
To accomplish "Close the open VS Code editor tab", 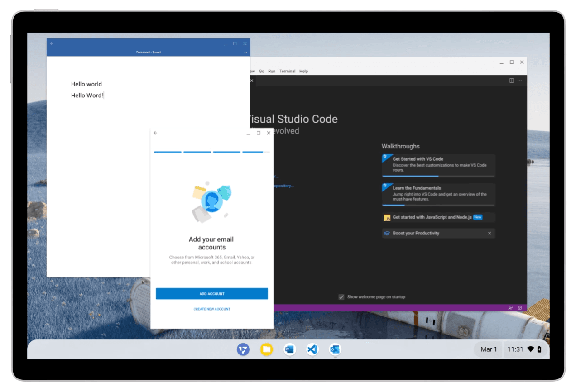I will (252, 81).
